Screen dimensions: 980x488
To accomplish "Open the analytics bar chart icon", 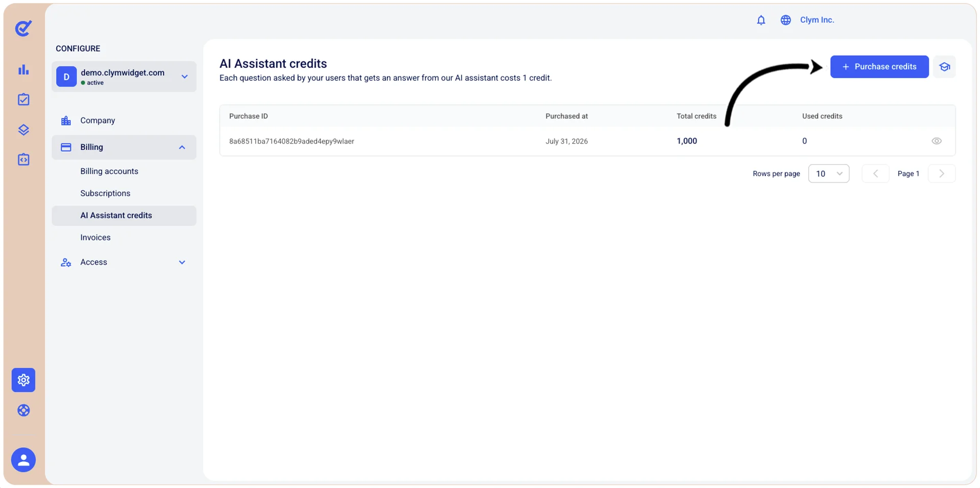I will [x=24, y=69].
